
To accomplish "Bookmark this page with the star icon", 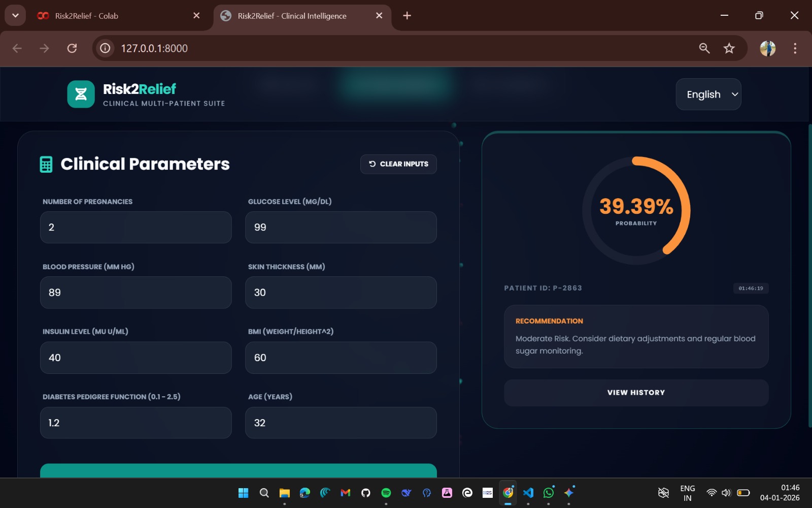I will [729, 48].
